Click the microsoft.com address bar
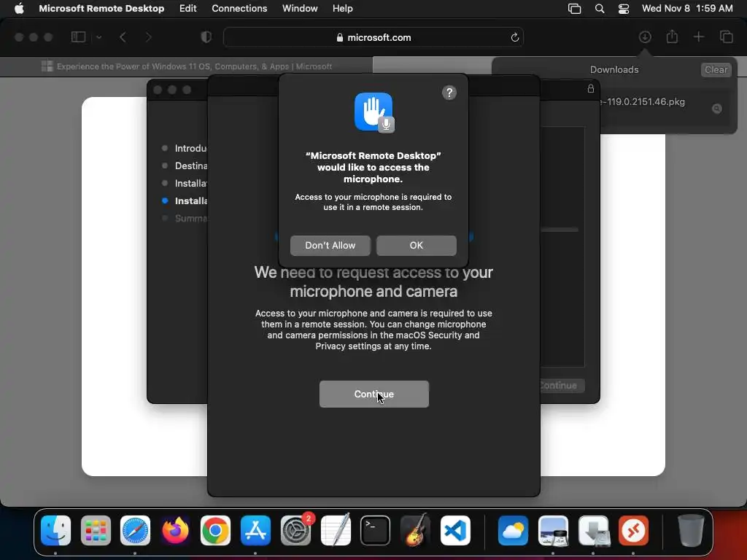Screen dimensions: 747x560 (373, 37)
